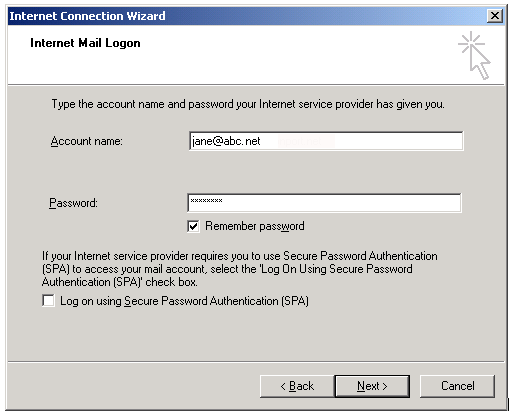Click the separator line above the wizard buttons
Screen dimensions: 514x417
tap(256, 361)
